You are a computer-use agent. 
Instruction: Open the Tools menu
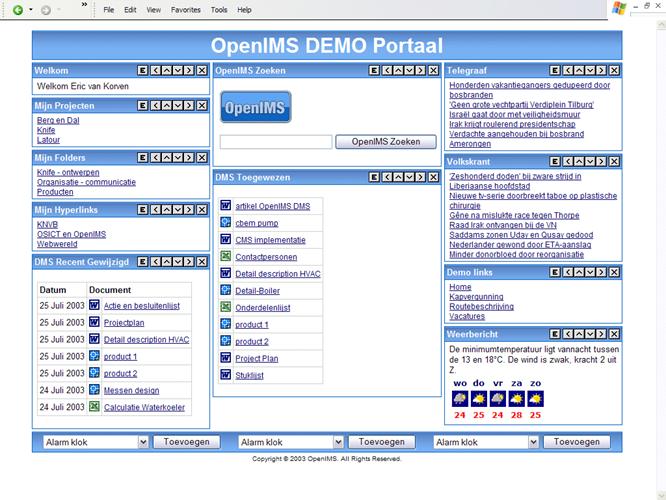[x=219, y=9]
